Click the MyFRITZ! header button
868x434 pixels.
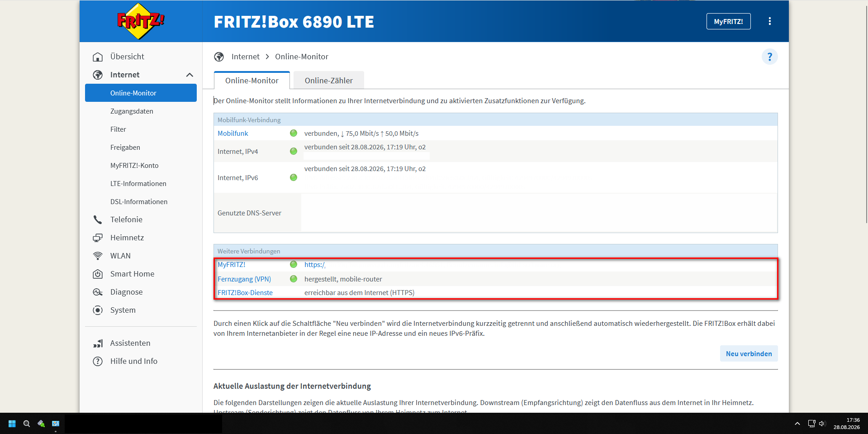point(728,21)
